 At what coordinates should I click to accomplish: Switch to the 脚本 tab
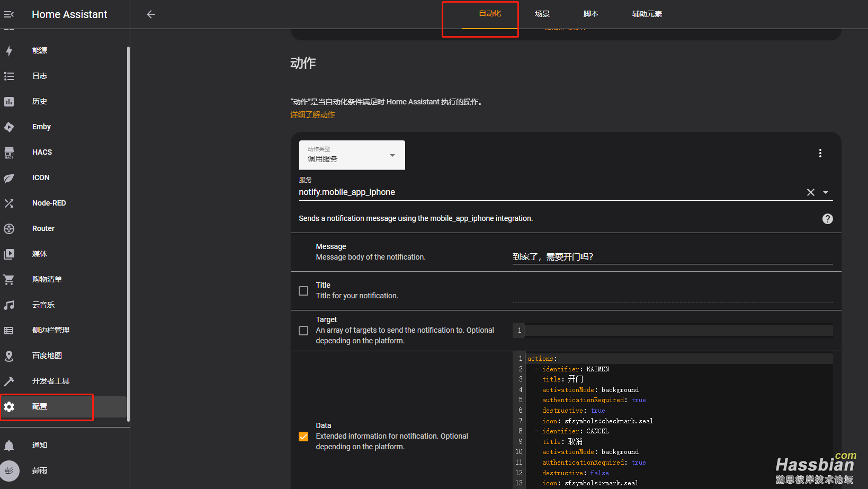[x=591, y=14]
